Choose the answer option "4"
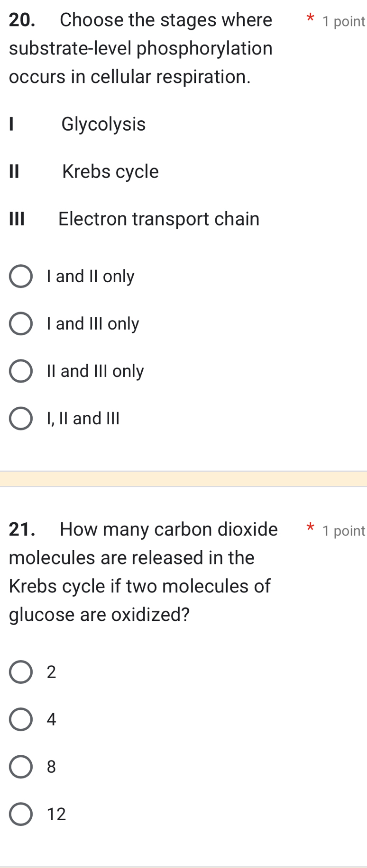The width and height of the screenshot is (367, 868). click(x=21, y=719)
